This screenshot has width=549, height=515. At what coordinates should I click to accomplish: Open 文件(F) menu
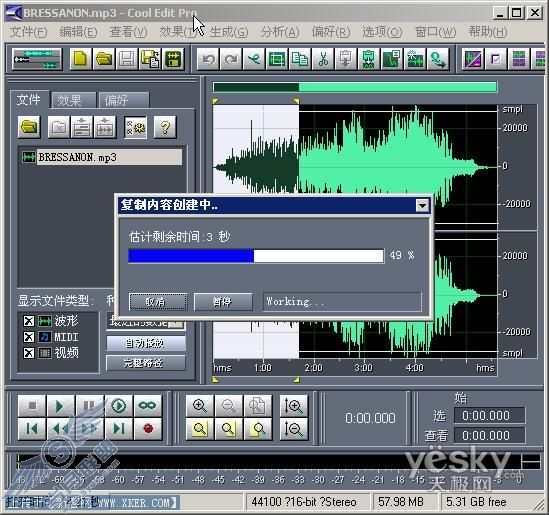[28, 32]
